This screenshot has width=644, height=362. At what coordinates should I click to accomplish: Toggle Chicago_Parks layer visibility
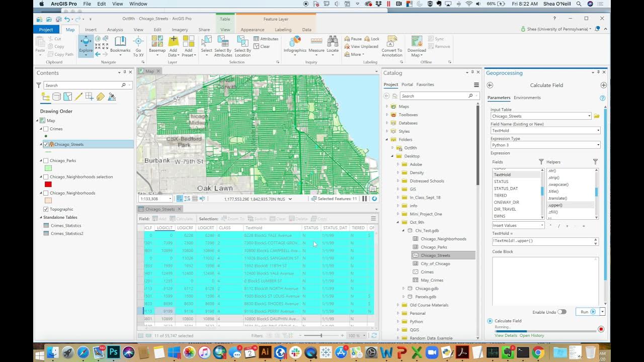point(46,160)
